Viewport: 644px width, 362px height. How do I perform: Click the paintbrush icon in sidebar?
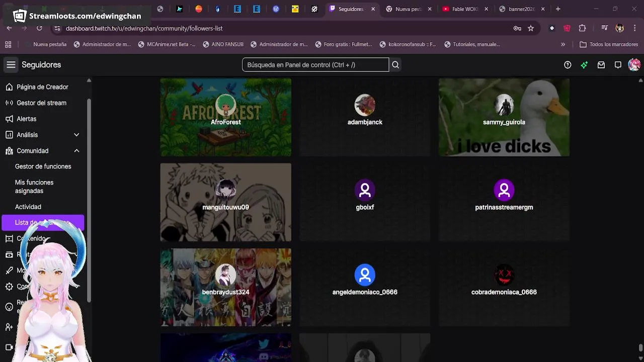pos(9,270)
